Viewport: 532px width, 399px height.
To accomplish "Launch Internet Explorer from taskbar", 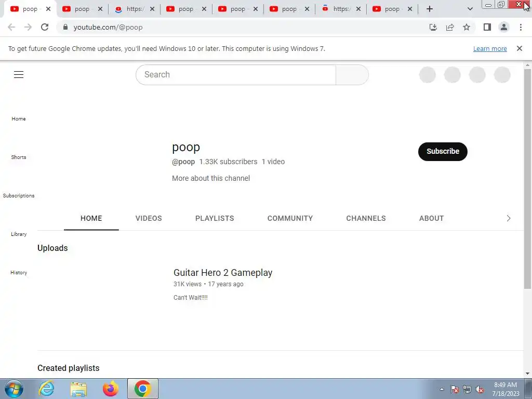I will coord(46,389).
